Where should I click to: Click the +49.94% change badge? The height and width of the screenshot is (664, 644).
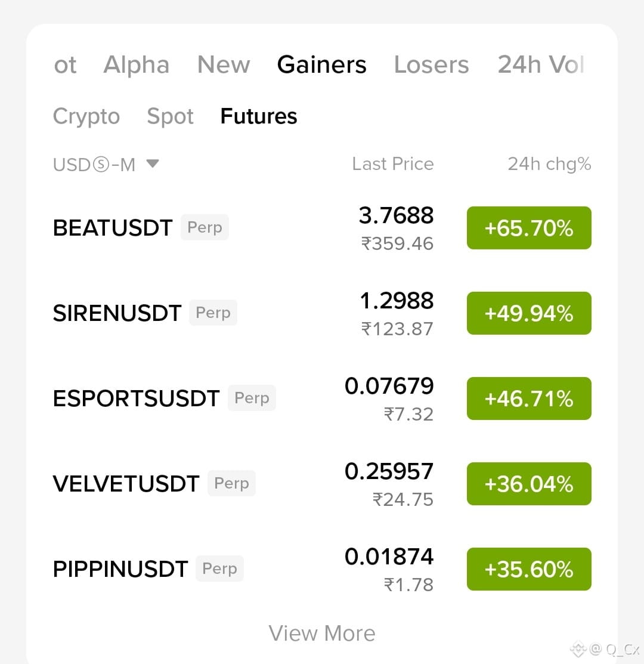[529, 313]
